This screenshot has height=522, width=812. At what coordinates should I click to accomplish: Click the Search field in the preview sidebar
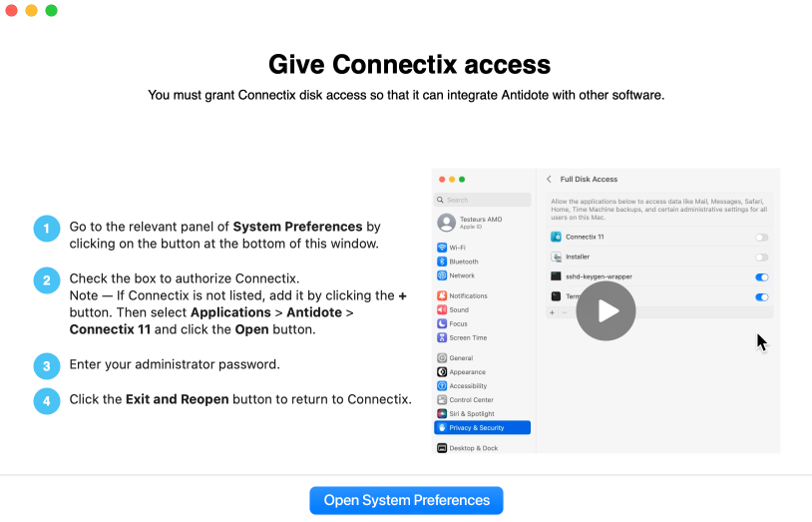[x=482, y=200]
